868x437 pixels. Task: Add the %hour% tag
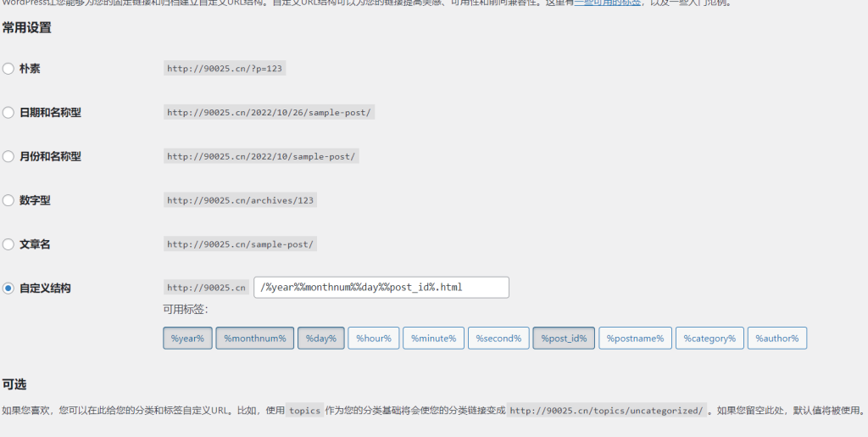(373, 339)
